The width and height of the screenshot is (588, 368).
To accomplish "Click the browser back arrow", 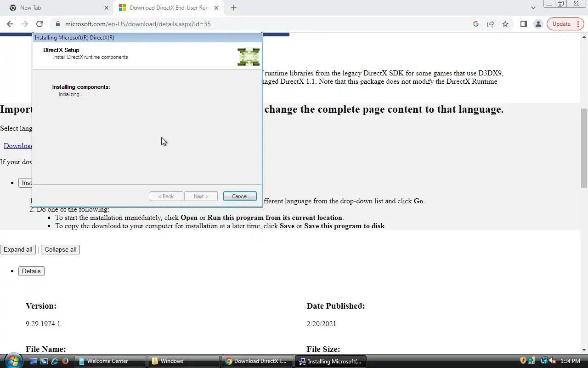I will tap(10, 24).
